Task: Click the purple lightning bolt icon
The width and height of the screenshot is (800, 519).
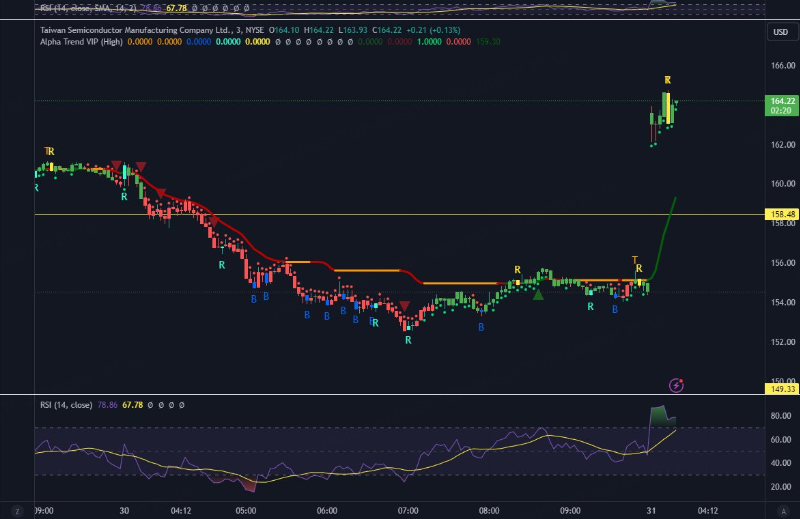Action: (677, 384)
